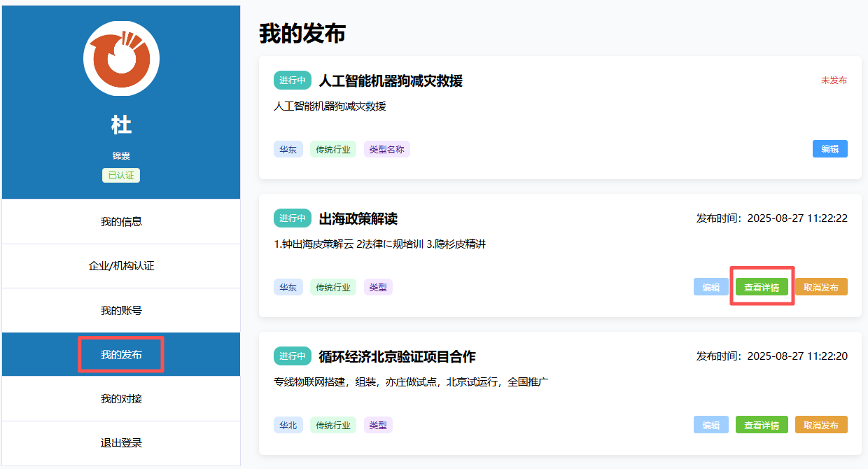868x469 pixels.
Task: View details of 循环经济北京验证项目合作
Action: [x=762, y=425]
